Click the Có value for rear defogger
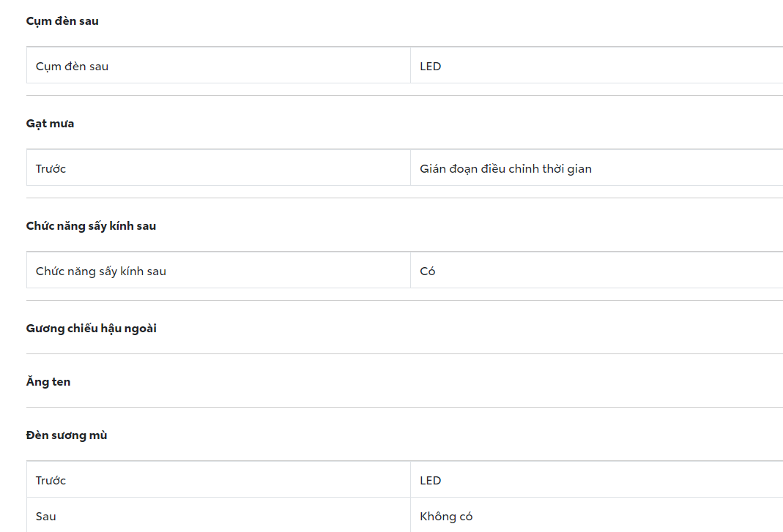Screen dimensions: 783x532 428,271
